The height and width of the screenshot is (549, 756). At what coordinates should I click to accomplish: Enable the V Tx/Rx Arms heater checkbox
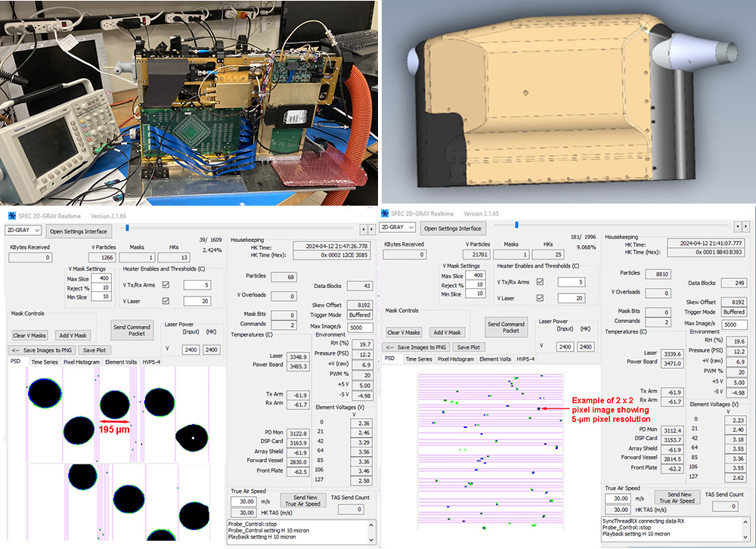(165, 284)
